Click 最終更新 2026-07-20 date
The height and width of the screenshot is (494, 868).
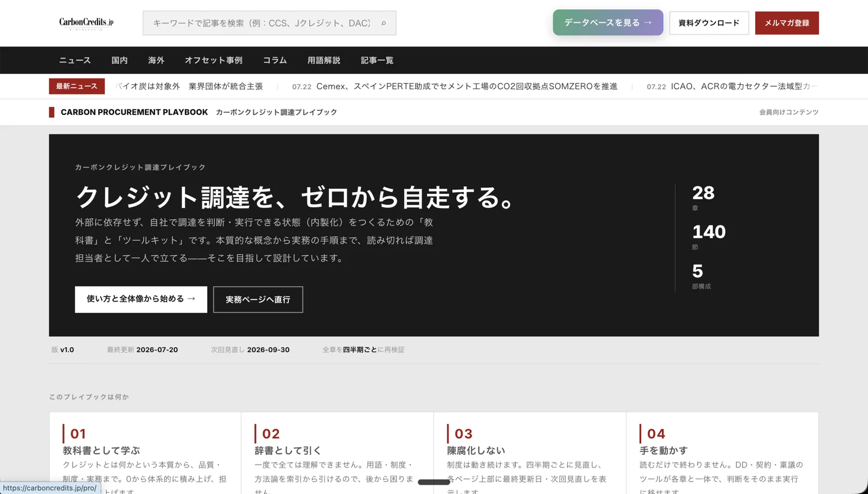point(142,350)
